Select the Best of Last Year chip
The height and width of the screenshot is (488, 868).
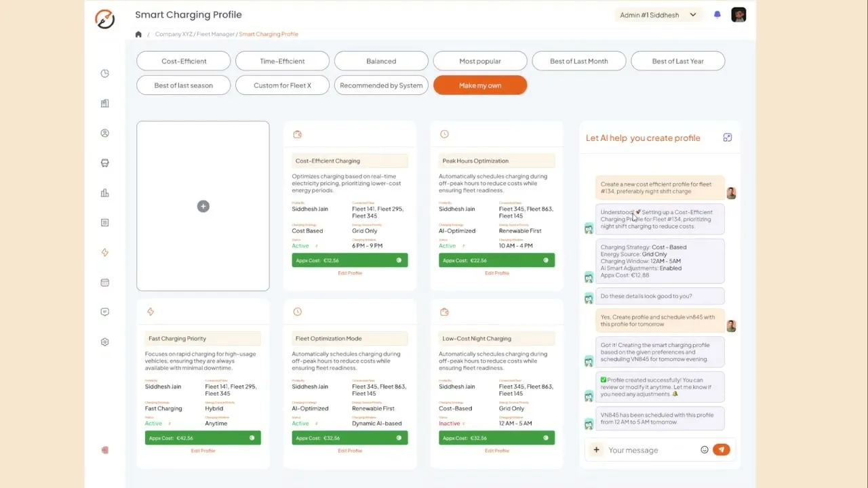(678, 61)
